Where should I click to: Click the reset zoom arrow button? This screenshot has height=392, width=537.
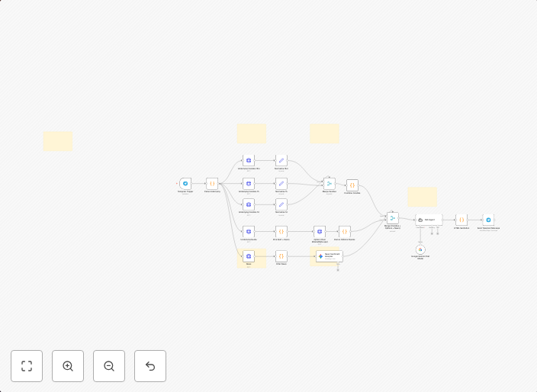[x=150, y=366]
